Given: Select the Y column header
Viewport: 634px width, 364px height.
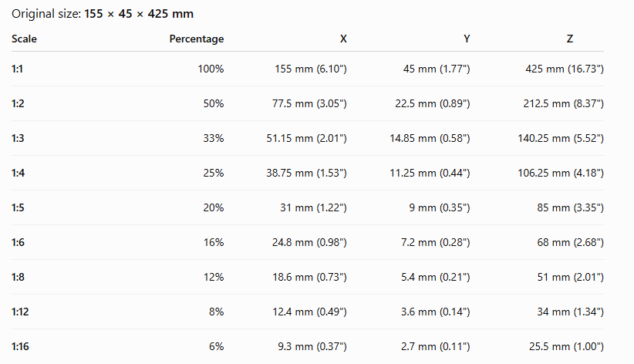Looking at the screenshot, I should pyautogui.click(x=467, y=39).
